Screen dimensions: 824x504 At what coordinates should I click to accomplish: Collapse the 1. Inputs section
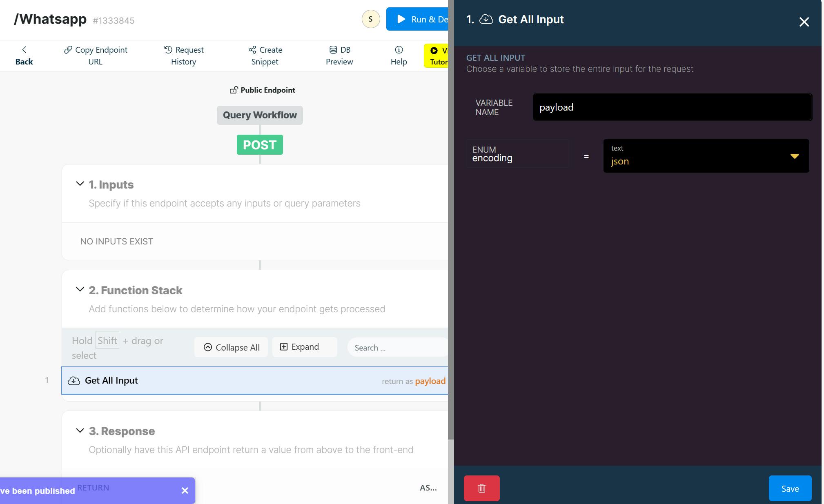click(80, 184)
